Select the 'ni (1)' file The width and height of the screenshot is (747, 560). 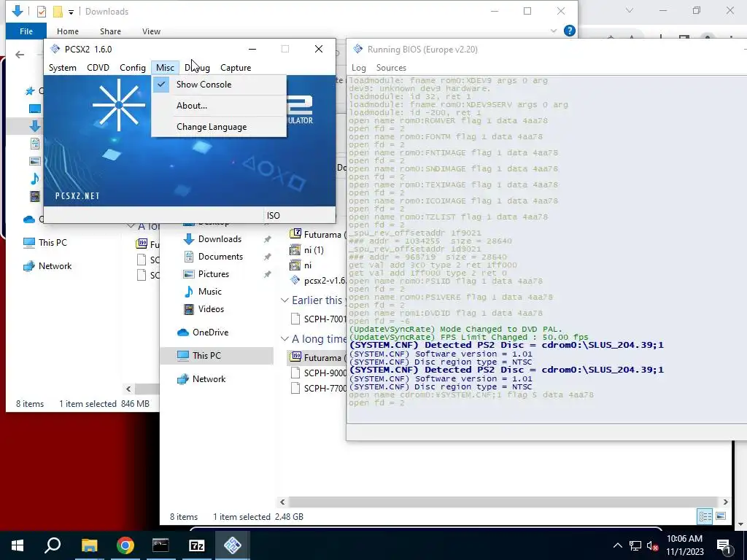click(x=314, y=250)
